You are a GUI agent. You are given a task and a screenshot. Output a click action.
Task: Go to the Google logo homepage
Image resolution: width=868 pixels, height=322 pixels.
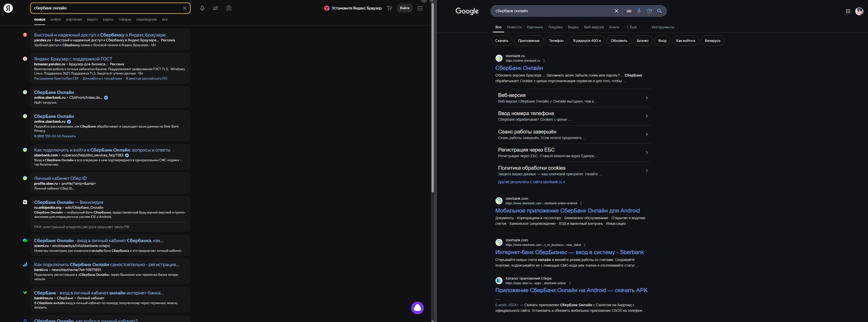pyautogui.click(x=467, y=11)
